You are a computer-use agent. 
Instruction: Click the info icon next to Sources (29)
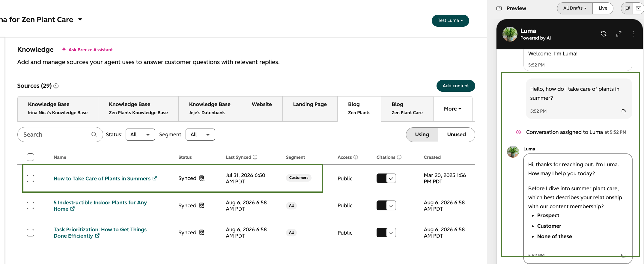[56, 86]
